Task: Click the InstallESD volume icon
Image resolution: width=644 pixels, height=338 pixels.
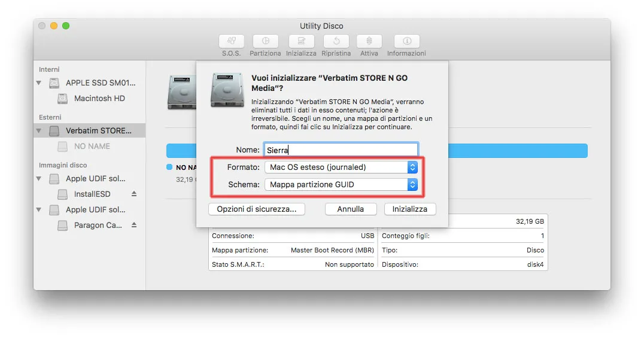Action: (62, 194)
